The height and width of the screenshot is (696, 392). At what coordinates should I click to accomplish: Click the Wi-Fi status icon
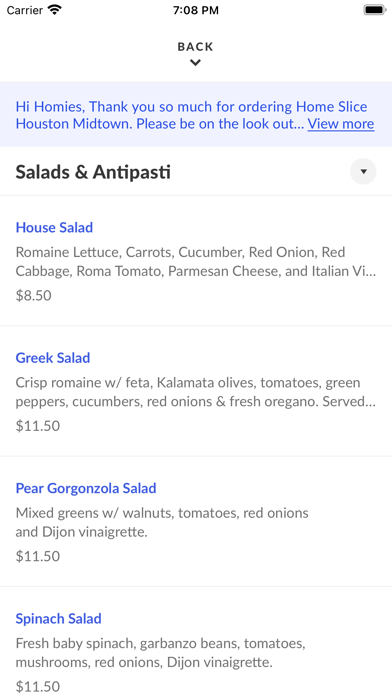tap(55, 10)
